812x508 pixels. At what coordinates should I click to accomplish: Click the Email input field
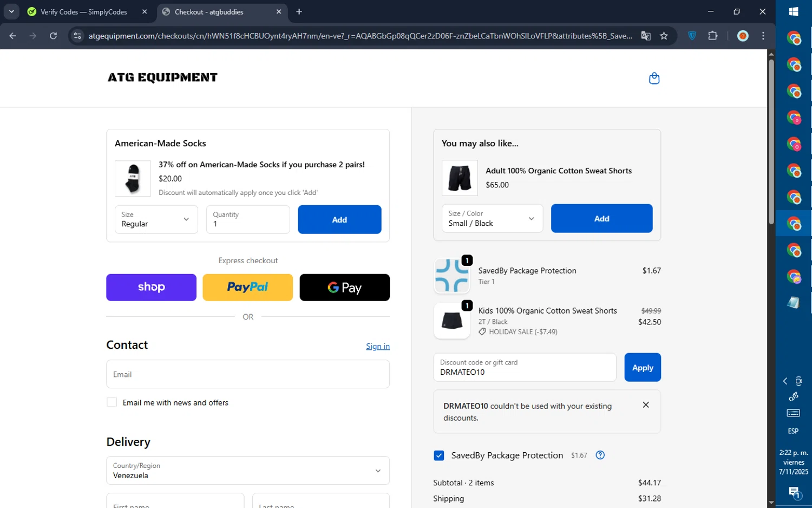click(x=248, y=374)
